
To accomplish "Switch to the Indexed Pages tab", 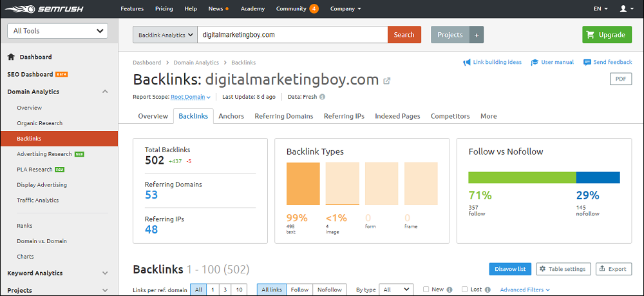I will (x=397, y=116).
